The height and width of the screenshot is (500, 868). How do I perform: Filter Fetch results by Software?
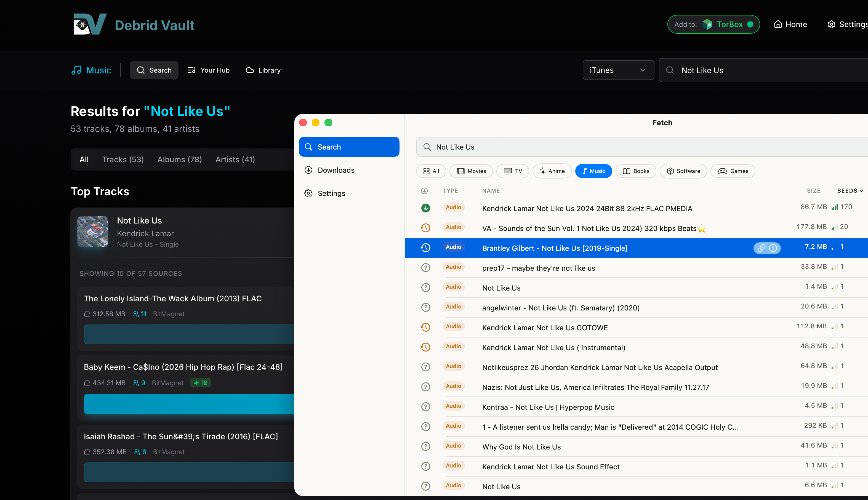point(683,171)
